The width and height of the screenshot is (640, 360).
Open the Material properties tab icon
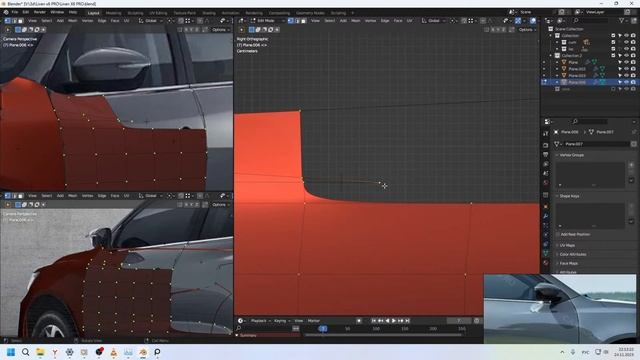click(546, 263)
